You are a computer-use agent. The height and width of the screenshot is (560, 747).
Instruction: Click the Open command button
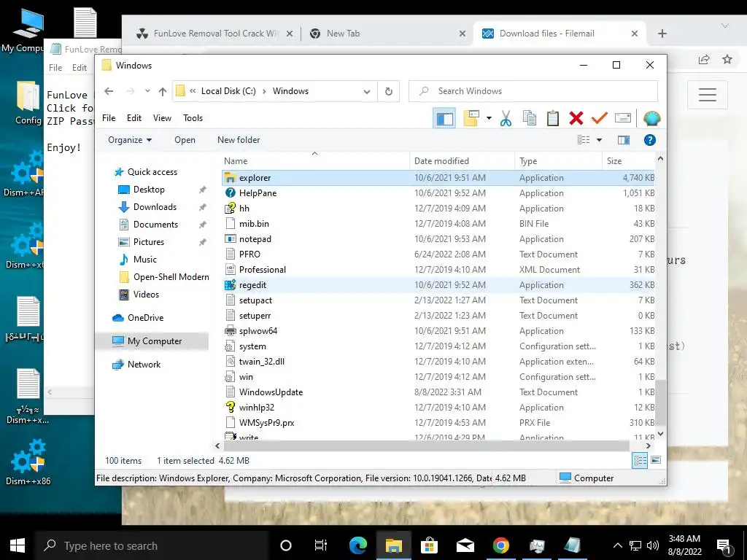tap(185, 140)
